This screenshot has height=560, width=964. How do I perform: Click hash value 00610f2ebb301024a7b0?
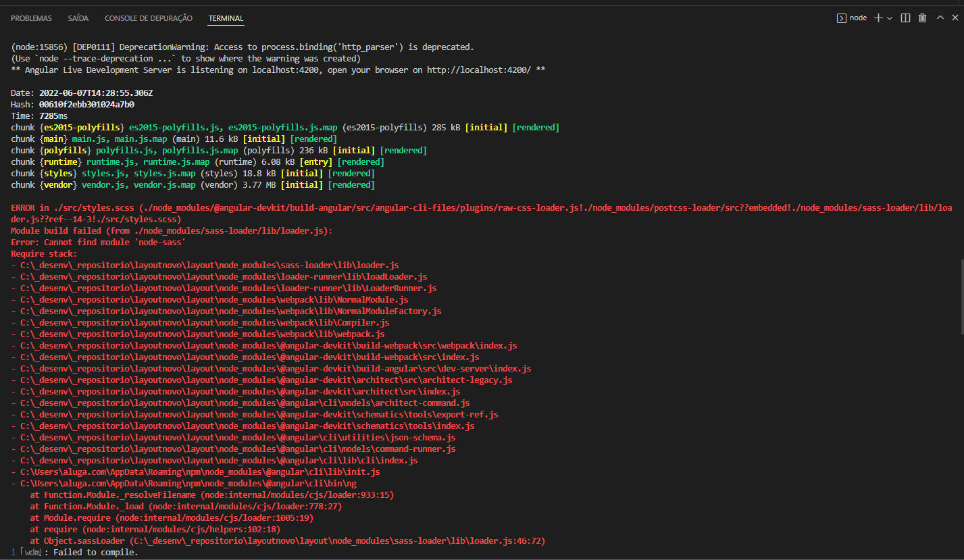point(86,105)
